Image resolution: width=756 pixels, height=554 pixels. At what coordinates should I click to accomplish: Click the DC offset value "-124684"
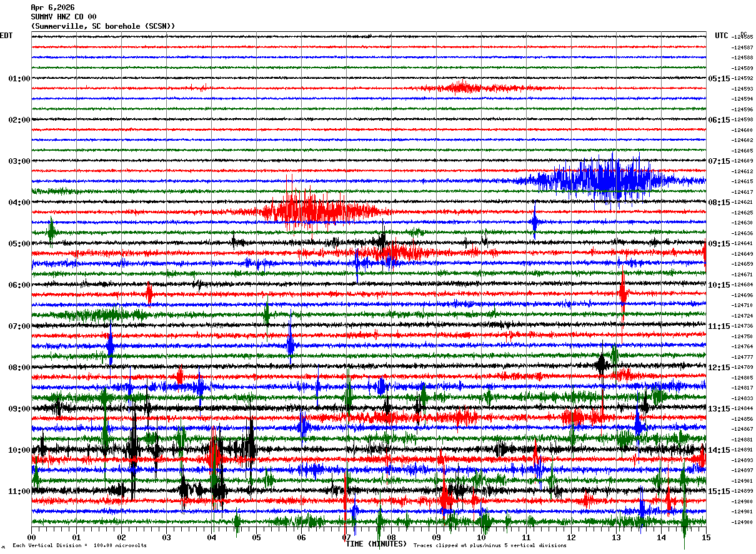pos(742,285)
